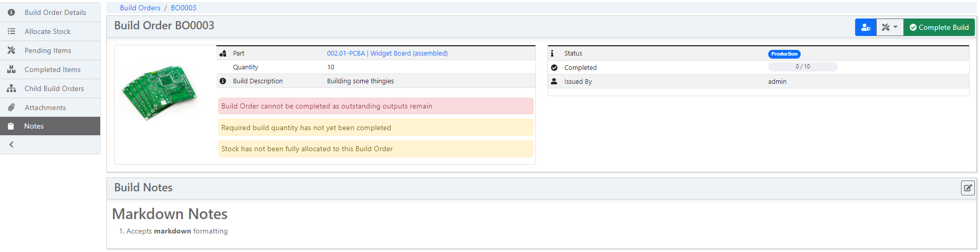Click the blue user admin icon button

865,28
